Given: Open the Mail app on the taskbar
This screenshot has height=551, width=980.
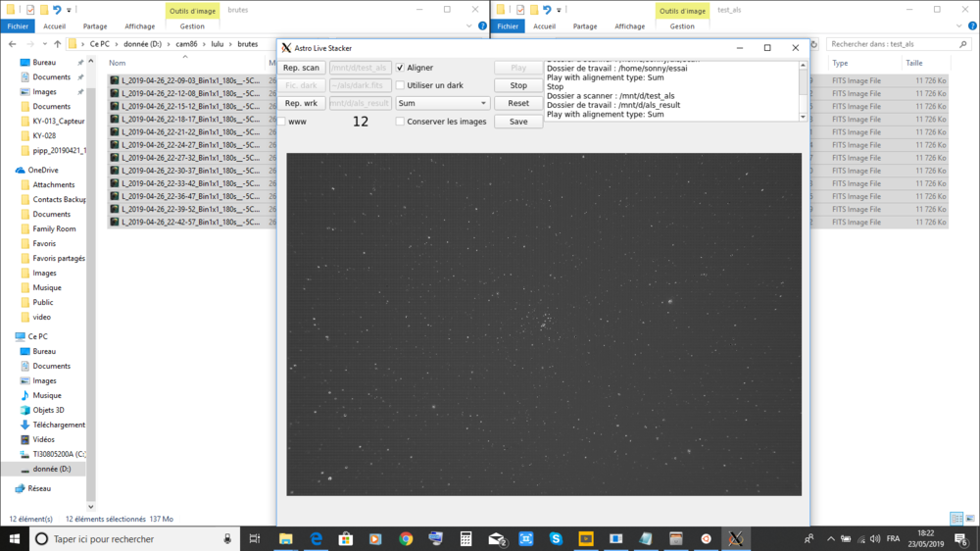Looking at the screenshot, I should pyautogui.click(x=496, y=538).
